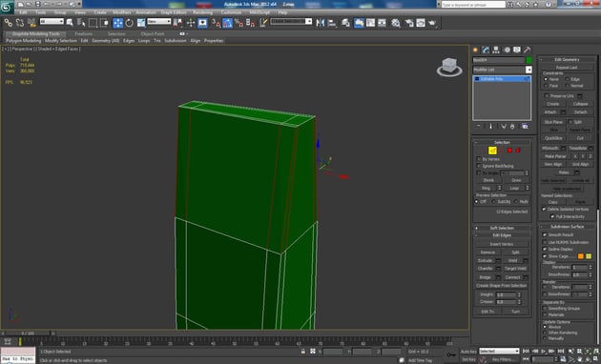
Task: Toggle the Show Cage checkbox
Action: pos(545,256)
